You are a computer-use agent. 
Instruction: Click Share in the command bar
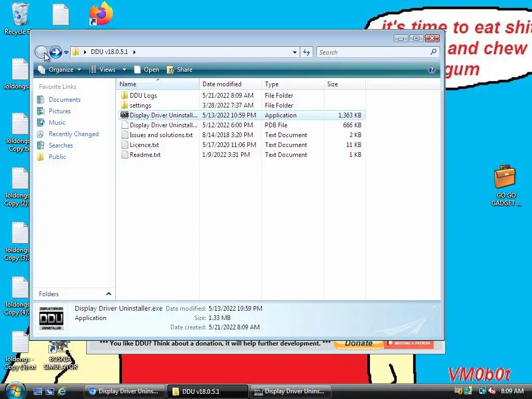click(180, 70)
